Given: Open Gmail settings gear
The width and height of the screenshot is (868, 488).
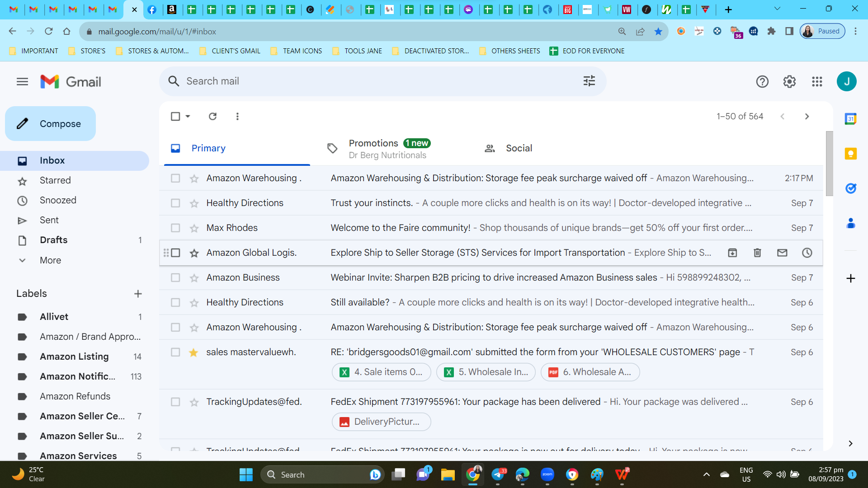Looking at the screenshot, I should point(789,82).
